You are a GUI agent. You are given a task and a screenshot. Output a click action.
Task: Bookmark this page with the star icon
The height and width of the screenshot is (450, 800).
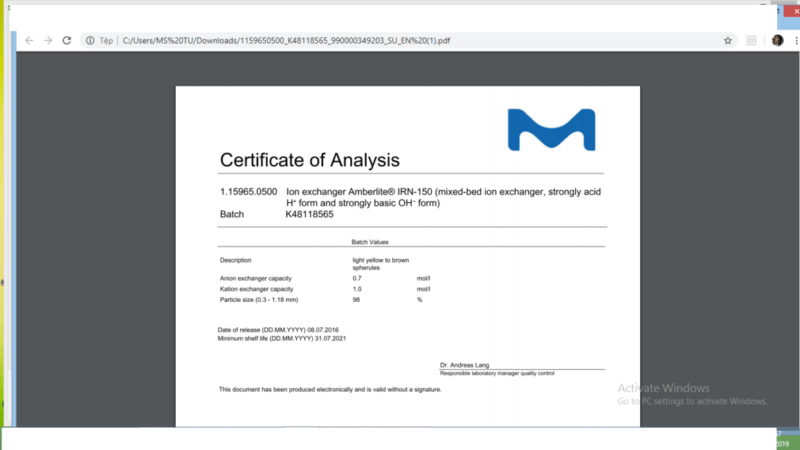coord(728,40)
